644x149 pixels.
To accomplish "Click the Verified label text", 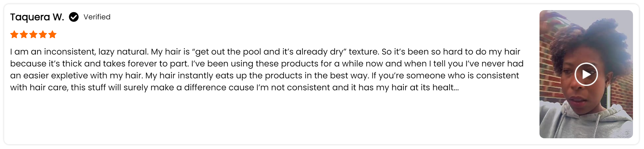I will pos(97,17).
